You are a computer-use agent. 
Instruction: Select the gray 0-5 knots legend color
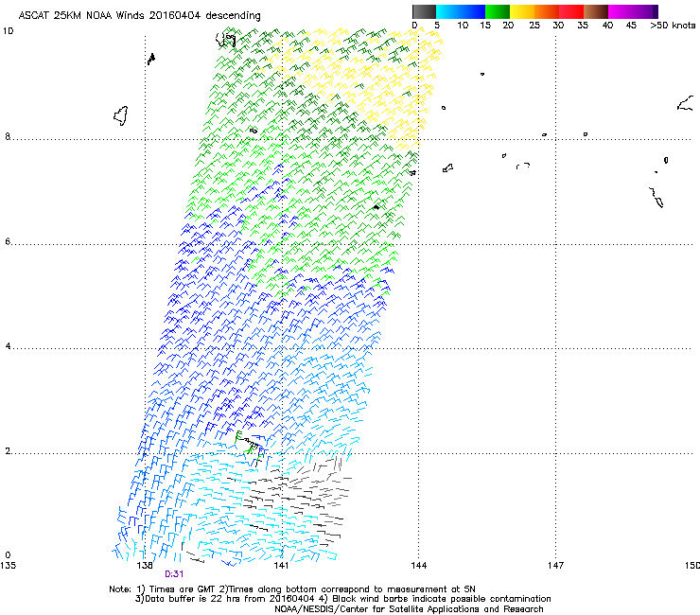coord(424,11)
